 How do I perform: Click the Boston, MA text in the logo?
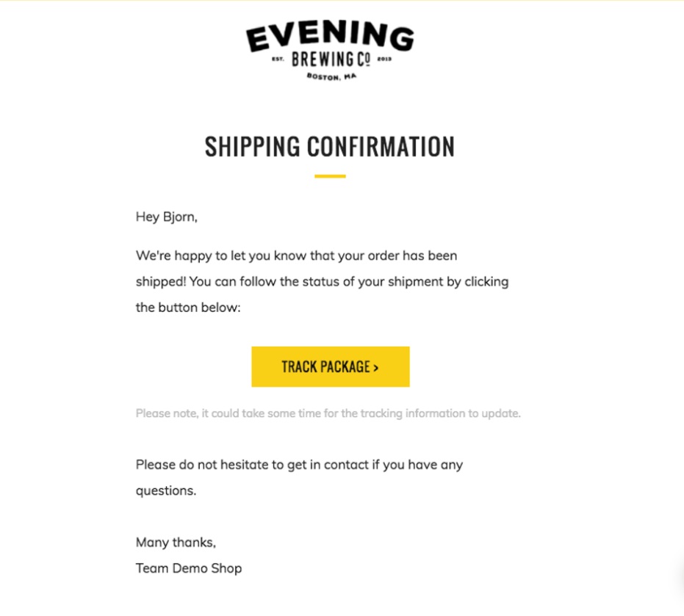tap(332, 77)
